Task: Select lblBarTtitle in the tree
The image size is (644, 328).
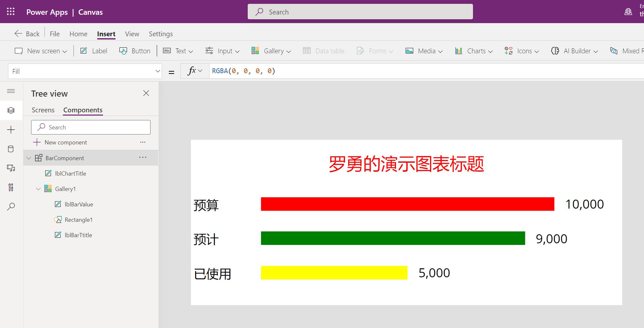Action: (78, 235)
